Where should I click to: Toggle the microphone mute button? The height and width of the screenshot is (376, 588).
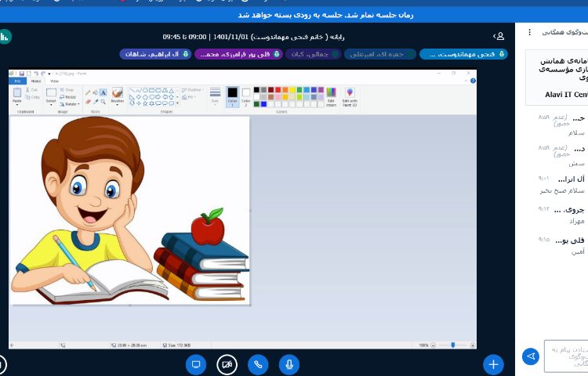(289, 364)
